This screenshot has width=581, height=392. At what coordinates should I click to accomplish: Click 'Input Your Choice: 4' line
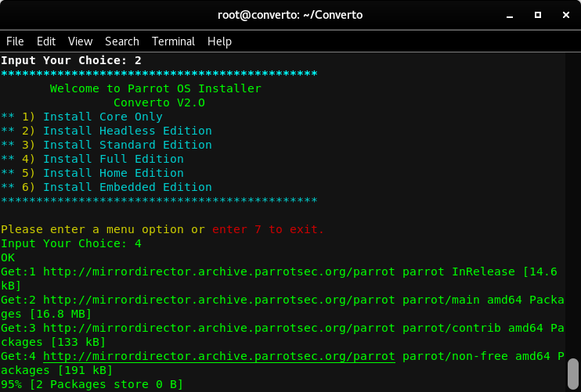pos(71,243)
